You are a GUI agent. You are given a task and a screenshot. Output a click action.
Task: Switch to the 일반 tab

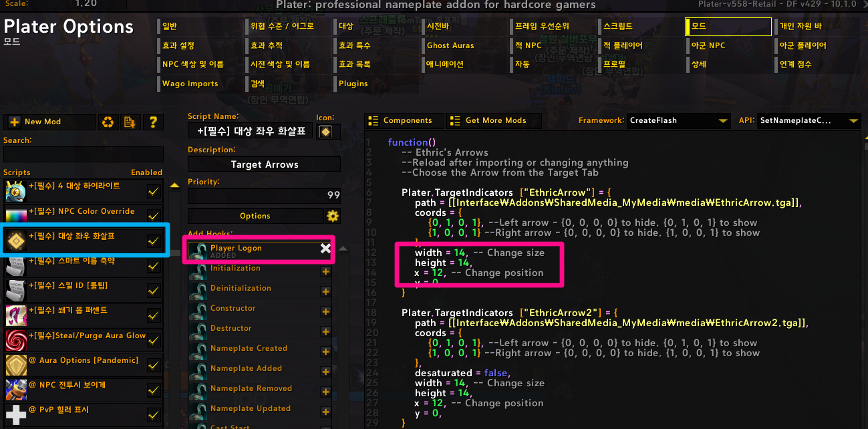pos(200,27)
